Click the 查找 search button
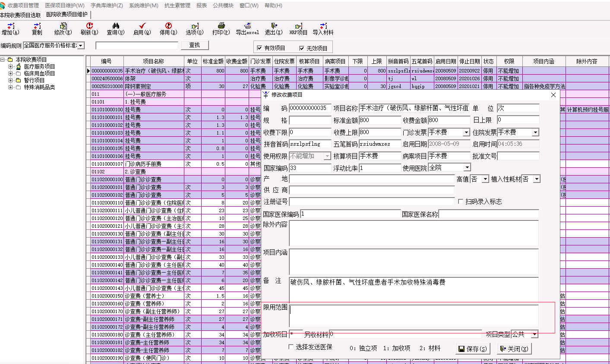610x364 pixels. point(195,45)
